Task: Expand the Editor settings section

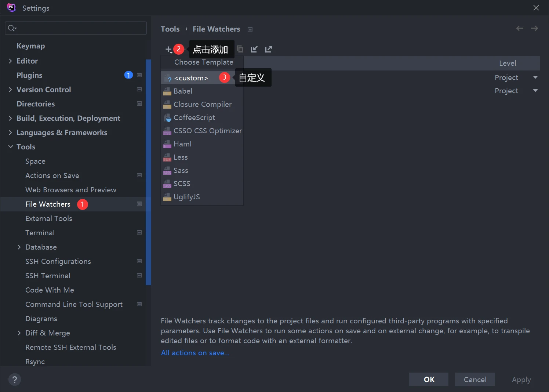Action: pos(10,61)
